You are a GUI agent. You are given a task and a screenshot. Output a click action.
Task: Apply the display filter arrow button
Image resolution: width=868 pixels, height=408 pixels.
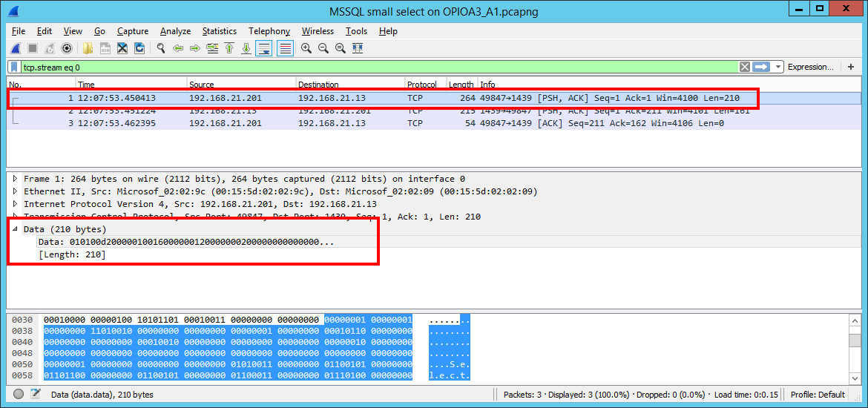pyautogui.click(x=762, y=67)
